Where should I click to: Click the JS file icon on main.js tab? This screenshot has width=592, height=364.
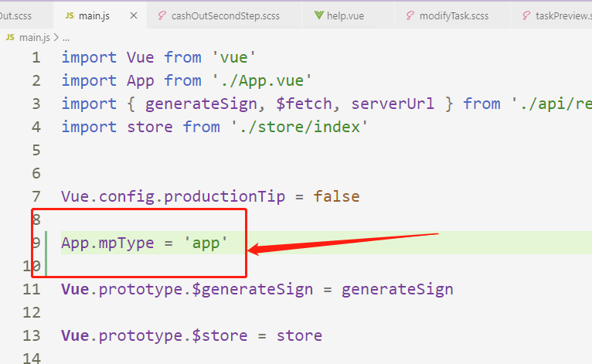tap(70, 15)
